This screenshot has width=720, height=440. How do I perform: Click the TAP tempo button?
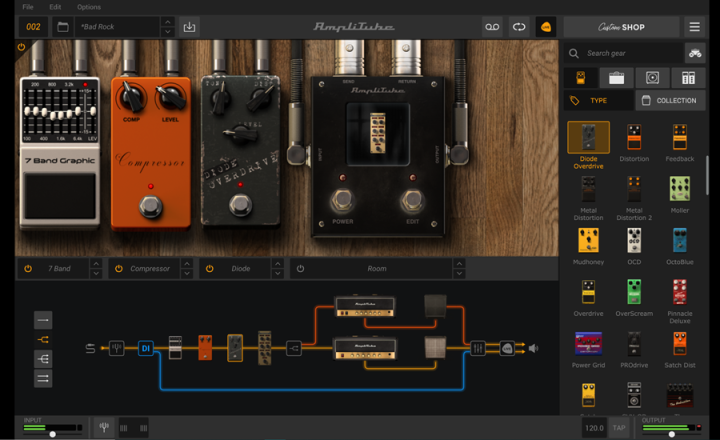[x=619, y=428]
